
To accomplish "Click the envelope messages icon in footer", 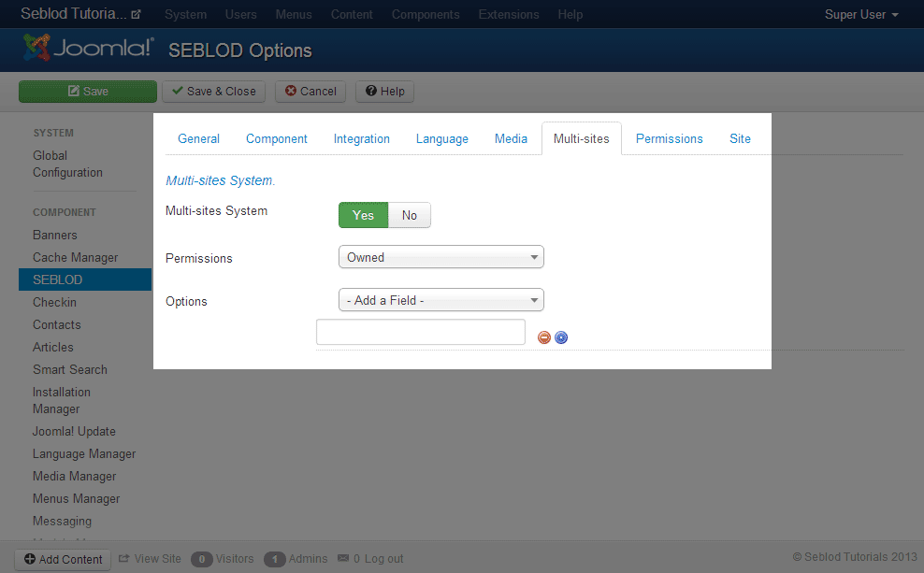I will [x=343, y=558].
